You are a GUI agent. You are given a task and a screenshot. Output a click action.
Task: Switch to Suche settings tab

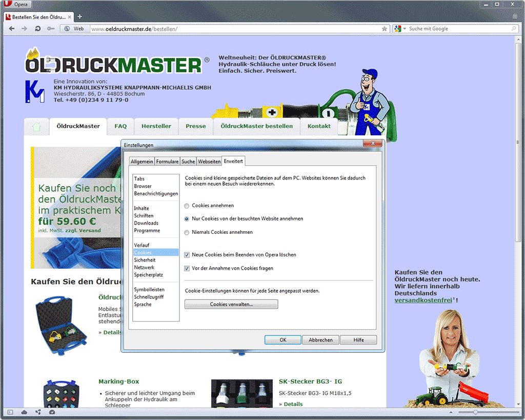click(x=188, y=162)
